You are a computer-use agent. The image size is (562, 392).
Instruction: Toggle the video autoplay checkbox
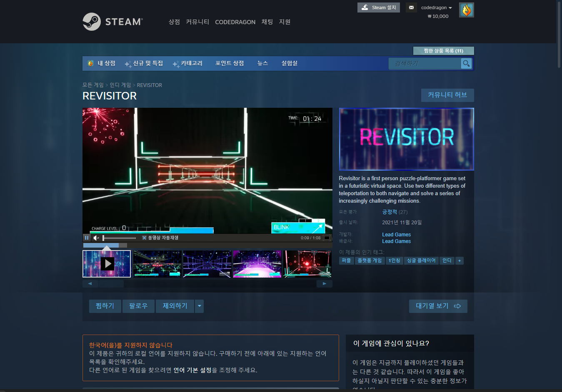click(x=144, y=238)
